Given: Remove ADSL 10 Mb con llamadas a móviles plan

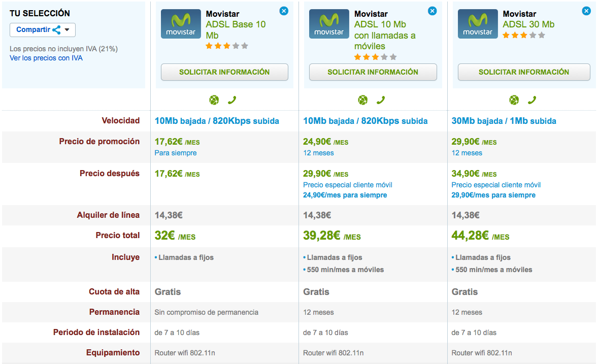Looking at the screenshot, I should 432,11.
